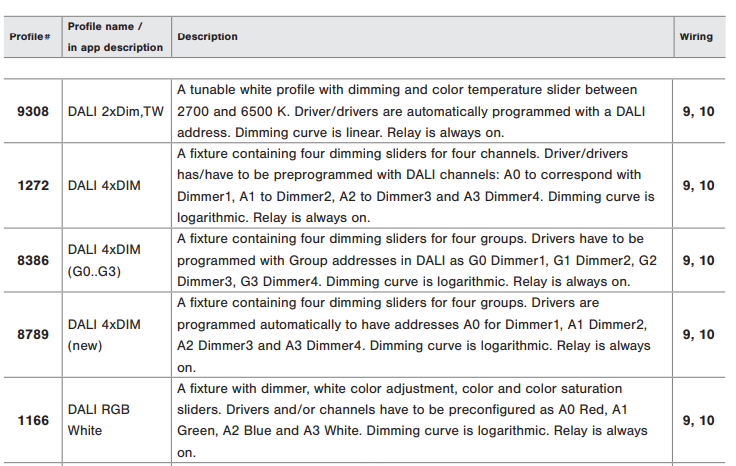
Task: Click the wiring value for profile 1166
Action: (698, 420)
